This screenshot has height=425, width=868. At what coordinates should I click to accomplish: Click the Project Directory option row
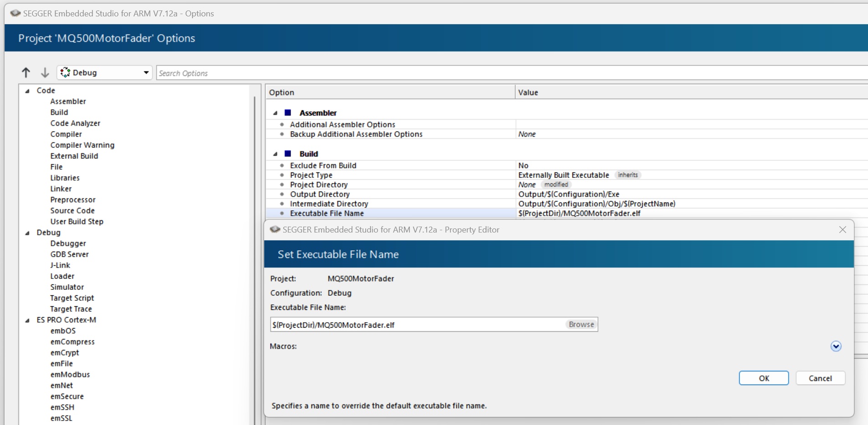point(567,184)
